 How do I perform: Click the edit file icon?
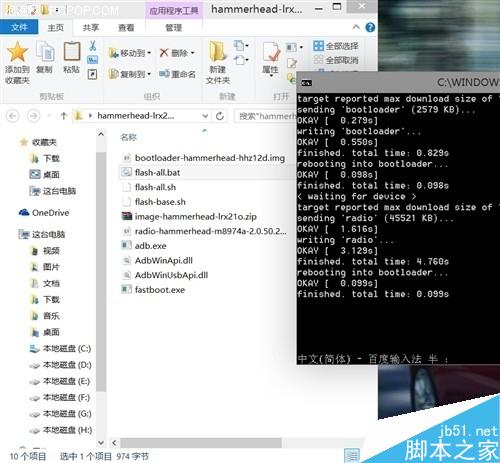[x=292, y=63]
